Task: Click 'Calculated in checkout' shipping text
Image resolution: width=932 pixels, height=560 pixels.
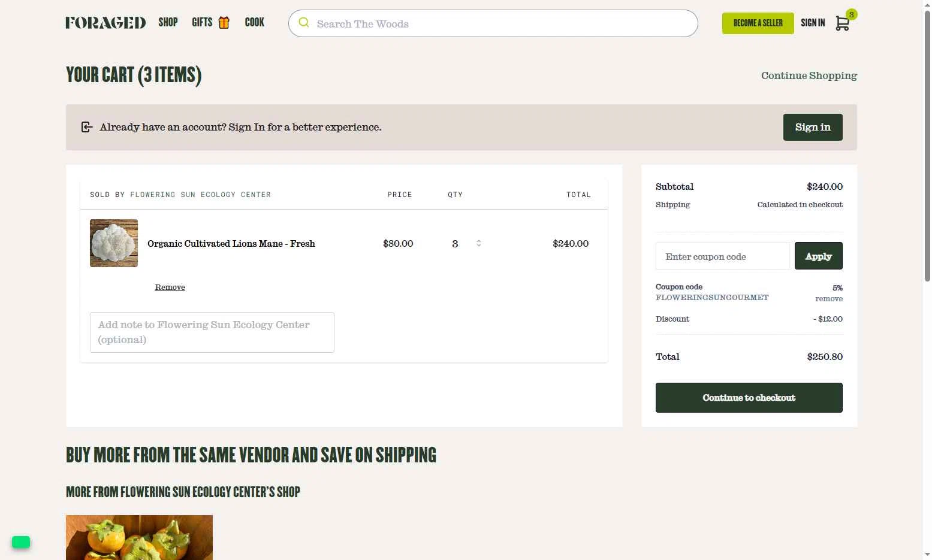Action: point(800,205)
